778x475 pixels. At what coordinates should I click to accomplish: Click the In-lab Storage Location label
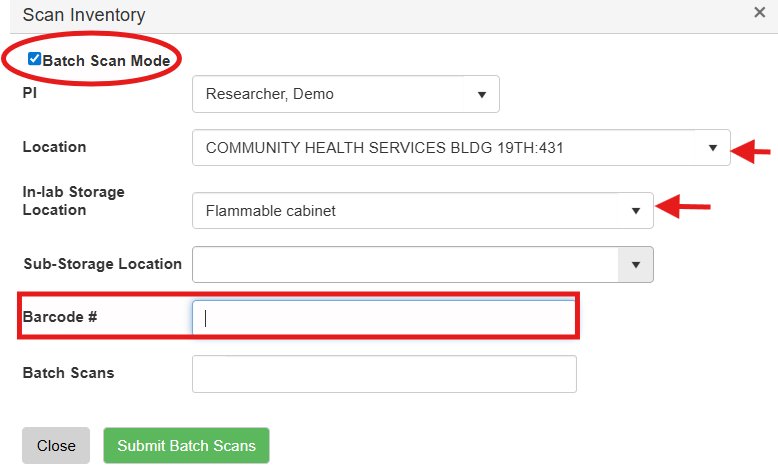(73, 201)
